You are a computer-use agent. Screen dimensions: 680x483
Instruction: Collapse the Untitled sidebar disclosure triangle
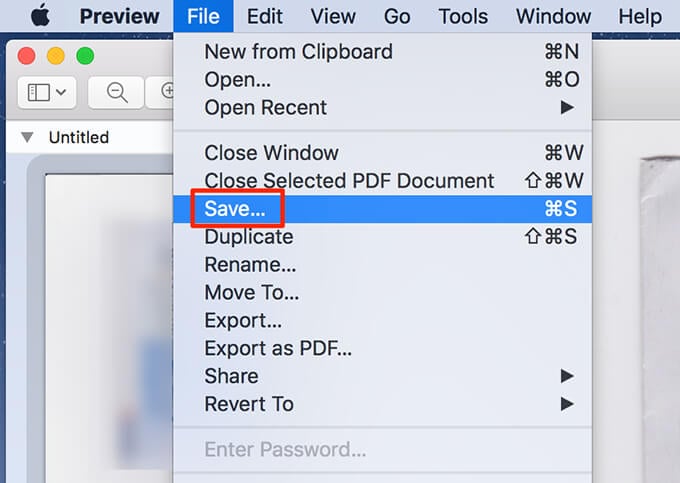(27, 137)
